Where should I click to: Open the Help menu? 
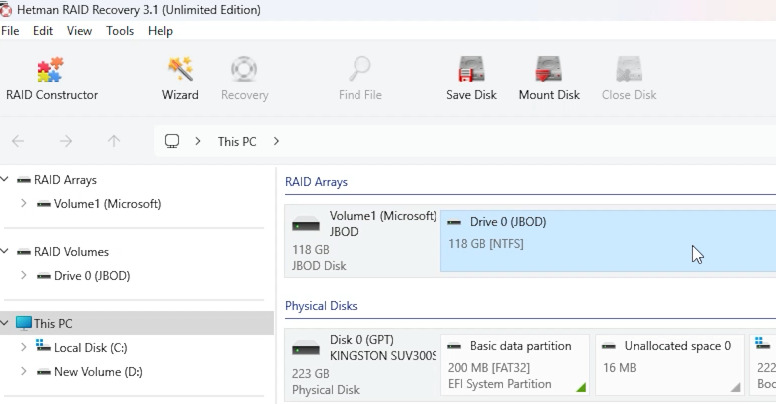(160, 31)
